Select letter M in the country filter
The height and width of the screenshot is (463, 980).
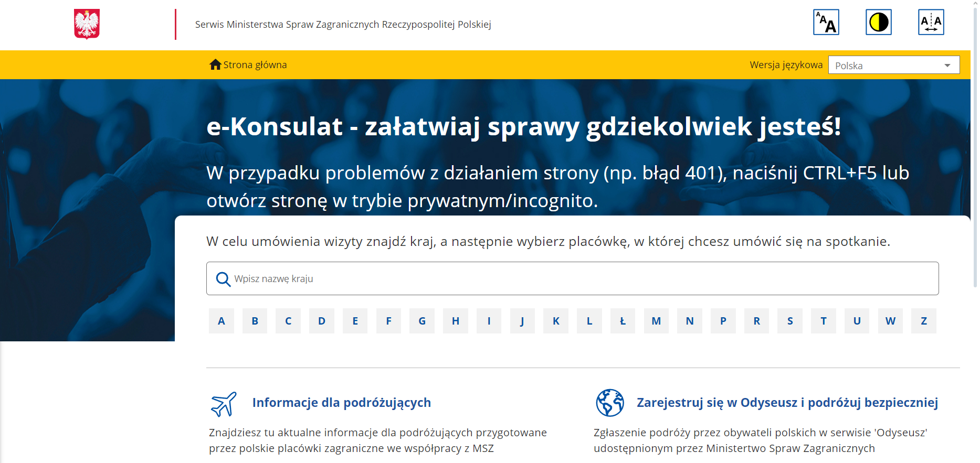656,321
